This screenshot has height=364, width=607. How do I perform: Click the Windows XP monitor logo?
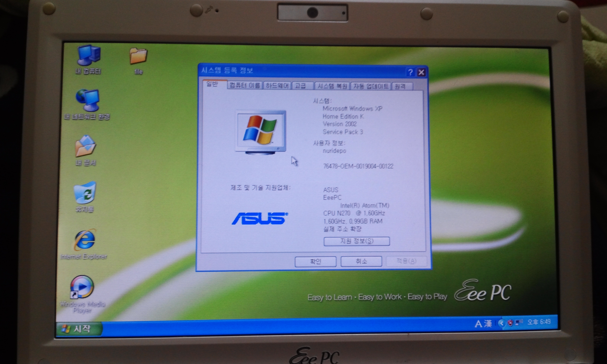click(x=260, y=133)
